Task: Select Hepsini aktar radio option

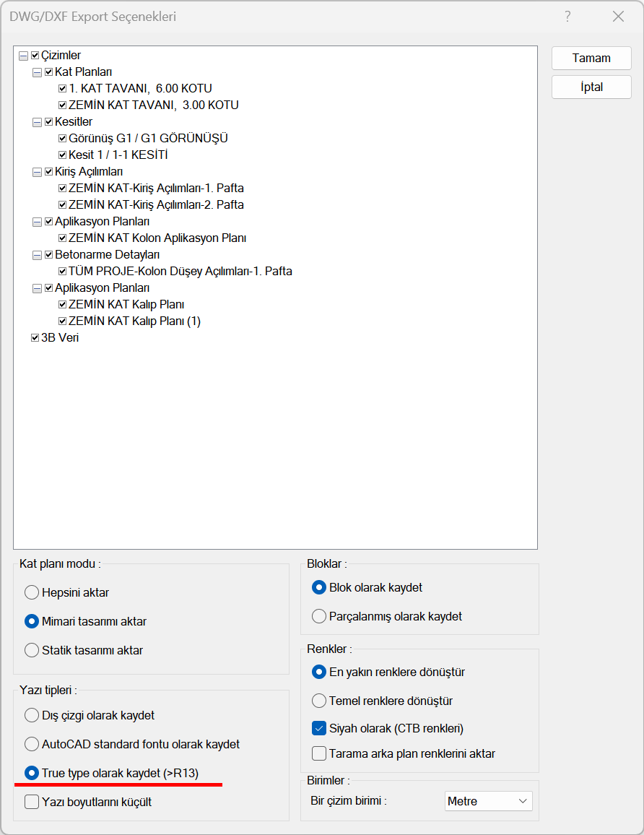Action: 32,592
